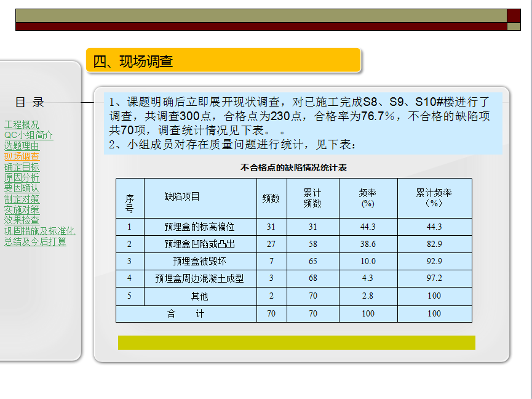Click the 38.6 frequency value

point(368,244)
